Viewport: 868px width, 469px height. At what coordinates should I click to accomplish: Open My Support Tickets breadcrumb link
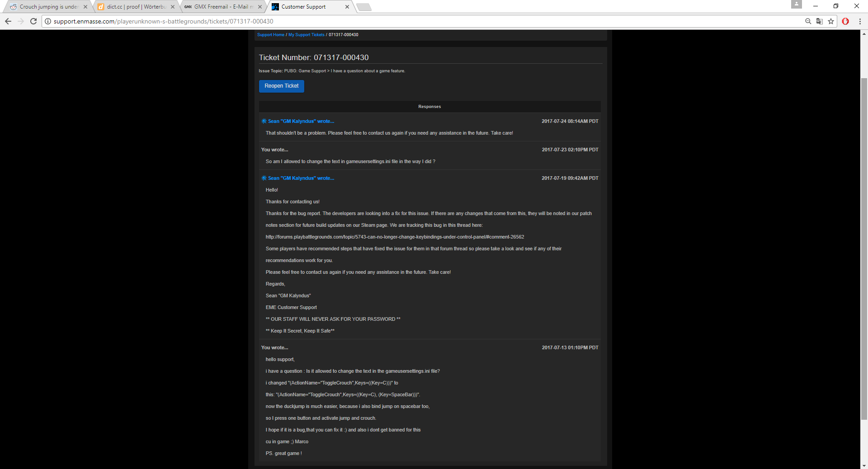click(307, 35)
